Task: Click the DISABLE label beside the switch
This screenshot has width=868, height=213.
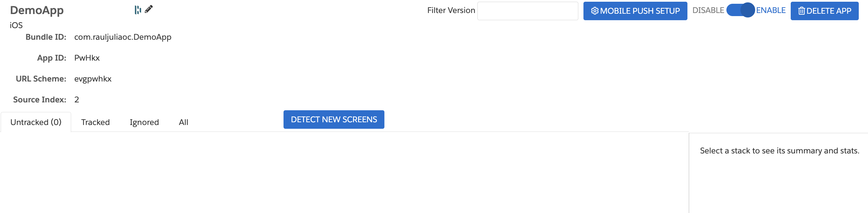Action: pos(708,10)
